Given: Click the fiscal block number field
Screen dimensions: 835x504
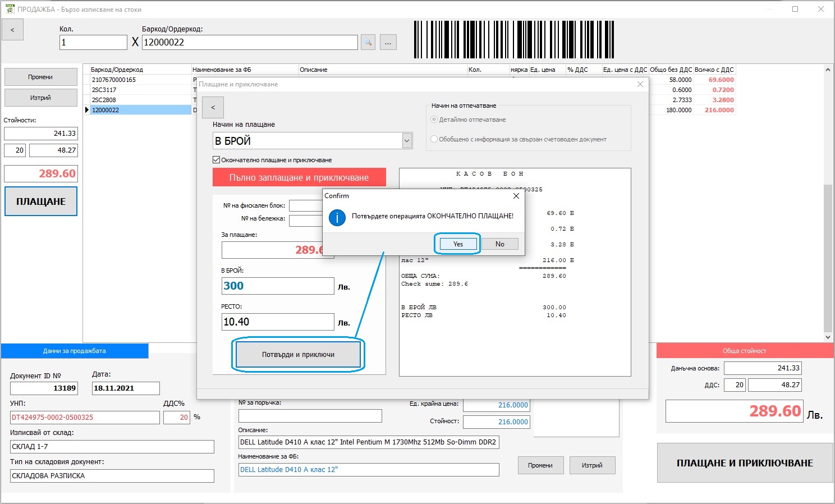Looking at the screenshot, I should click(306, 205).
